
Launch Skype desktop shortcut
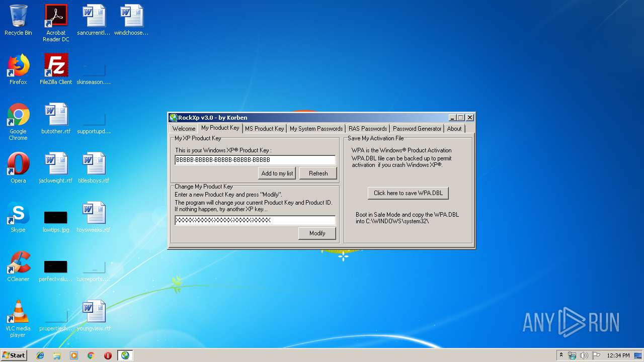[x=18, y=217]
